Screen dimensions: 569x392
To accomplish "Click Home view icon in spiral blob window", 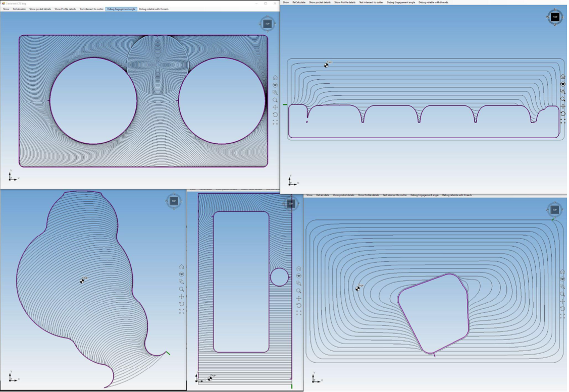I will point(181,267).
